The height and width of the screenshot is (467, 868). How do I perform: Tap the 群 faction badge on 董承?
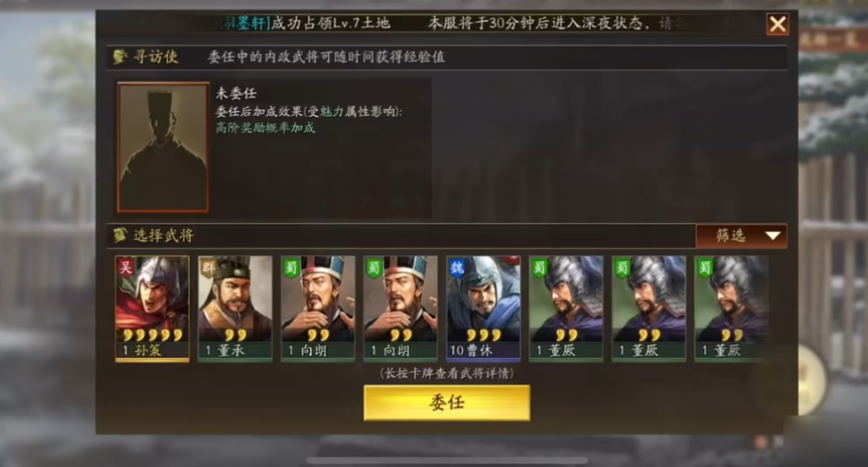coord(209,267)
